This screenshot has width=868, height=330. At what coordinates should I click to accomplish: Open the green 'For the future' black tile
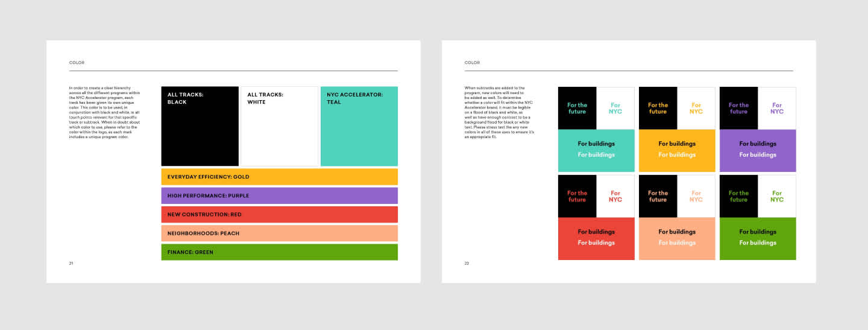(x=738, y=196)
